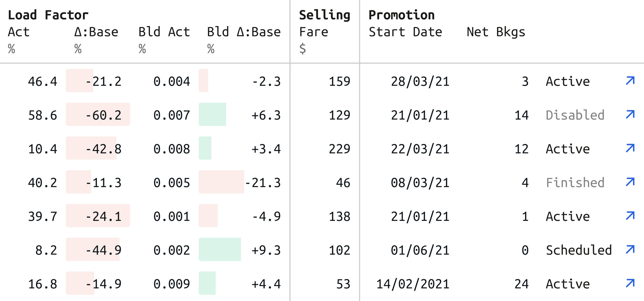Select the Net Bkgs value 24
The image size is (644, 301).
click(x=521, y=284)
